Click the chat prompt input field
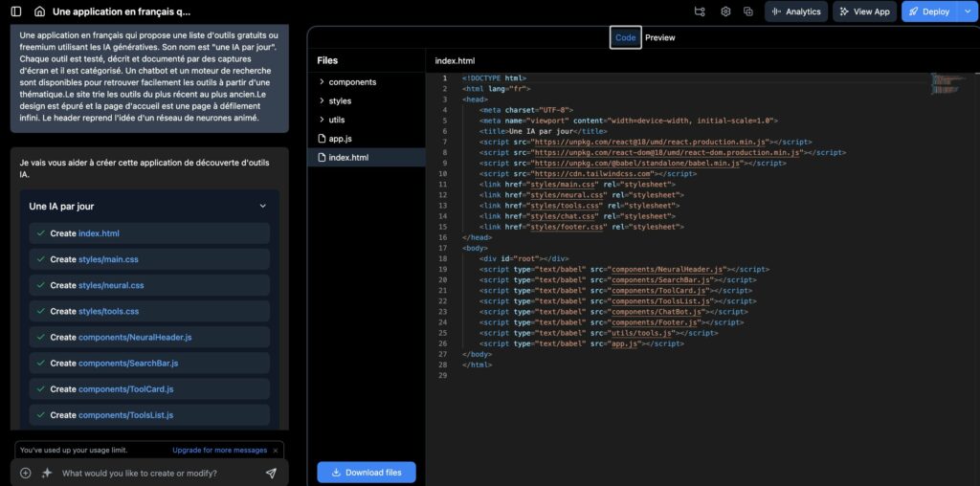 158,473
